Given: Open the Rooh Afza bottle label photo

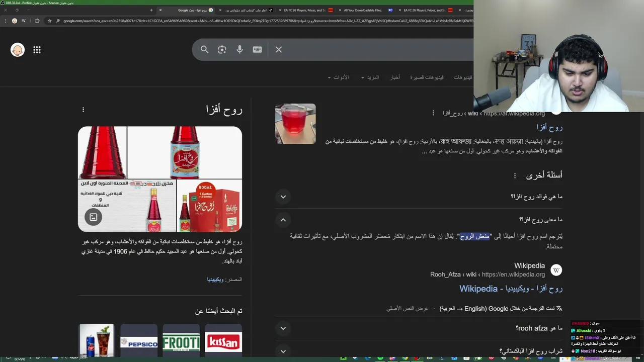Looking at the screenshot, I should point(185,152).
